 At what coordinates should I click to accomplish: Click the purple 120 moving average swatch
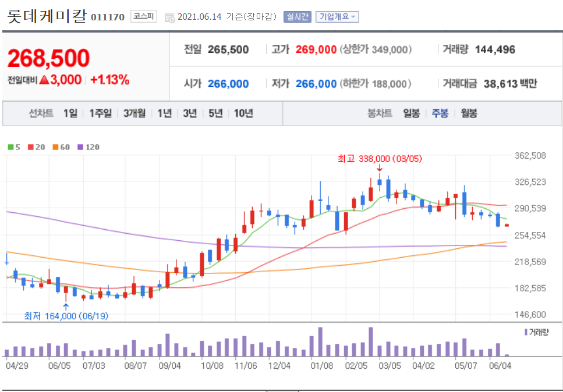tap(80, 147)
